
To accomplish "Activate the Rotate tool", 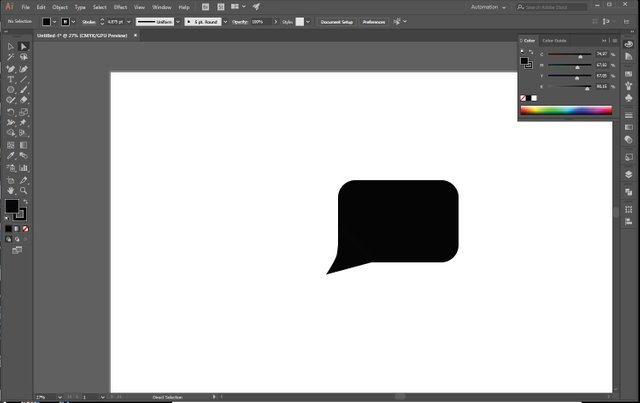I will point(11,112).
